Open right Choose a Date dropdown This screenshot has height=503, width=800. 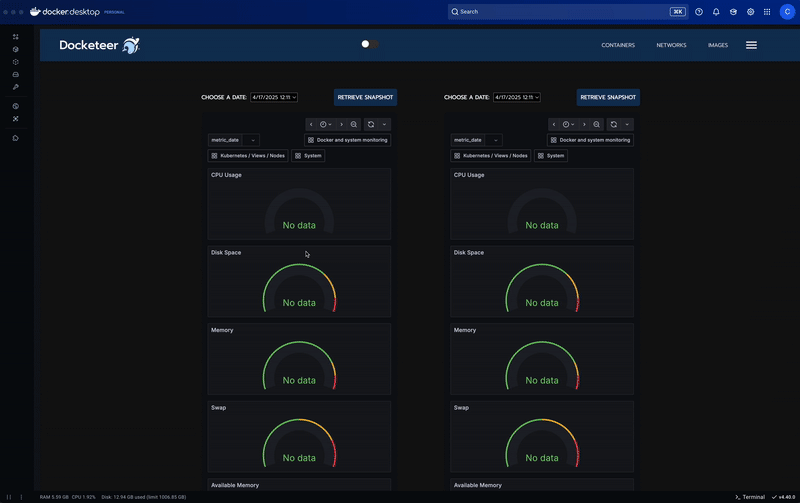(517, 97)
